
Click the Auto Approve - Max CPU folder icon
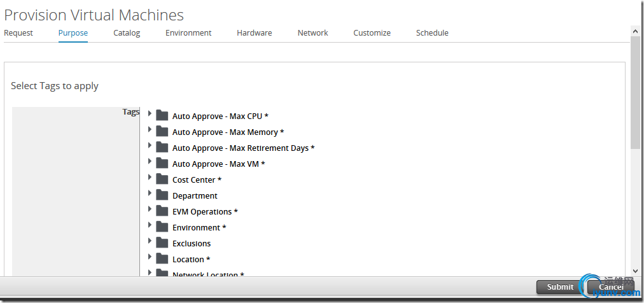click(162, 115)
